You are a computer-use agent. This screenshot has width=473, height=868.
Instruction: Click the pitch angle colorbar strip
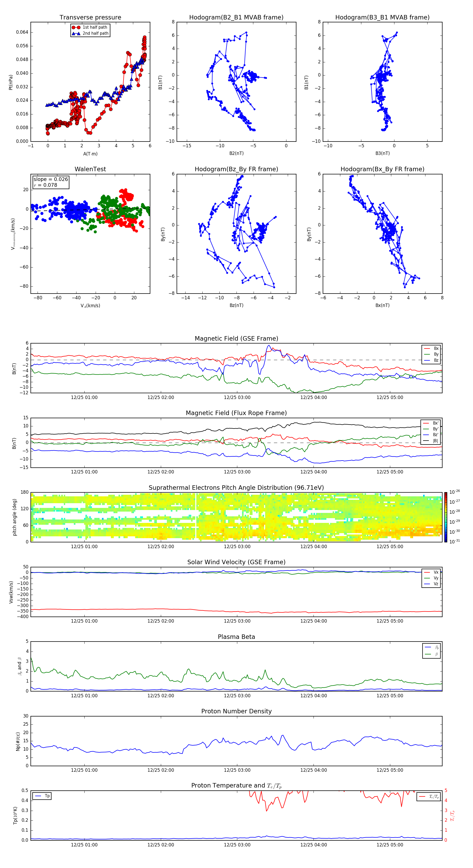click(445, 517)
